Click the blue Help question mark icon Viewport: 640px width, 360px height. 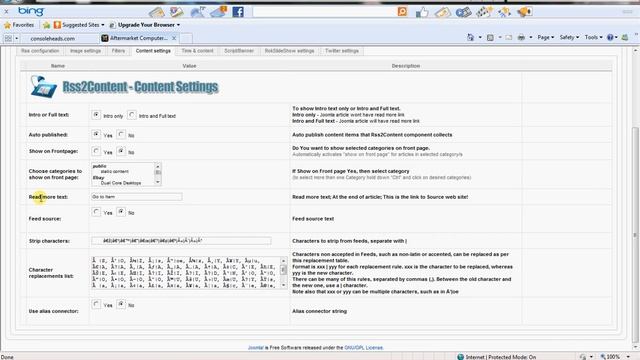click(x=610, y=38)
